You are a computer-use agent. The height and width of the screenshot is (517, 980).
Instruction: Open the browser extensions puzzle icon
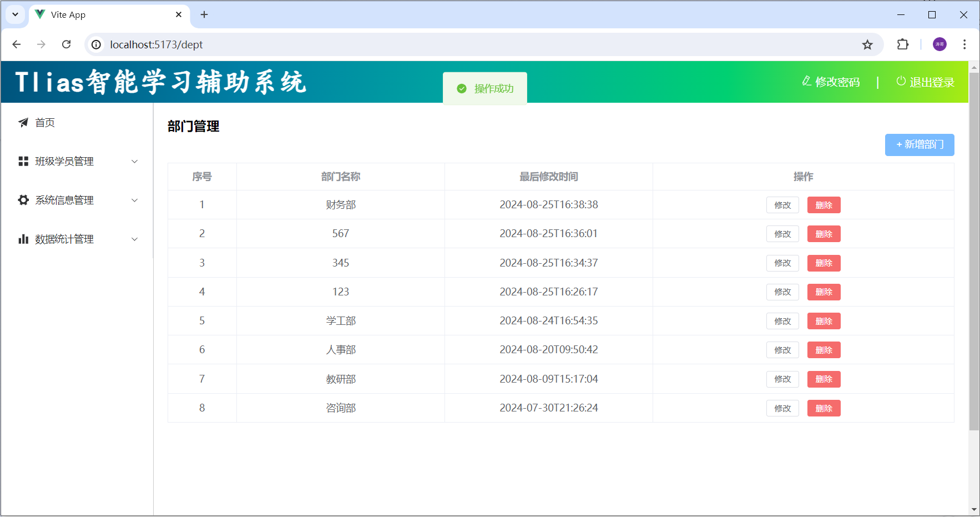[903, 44]
